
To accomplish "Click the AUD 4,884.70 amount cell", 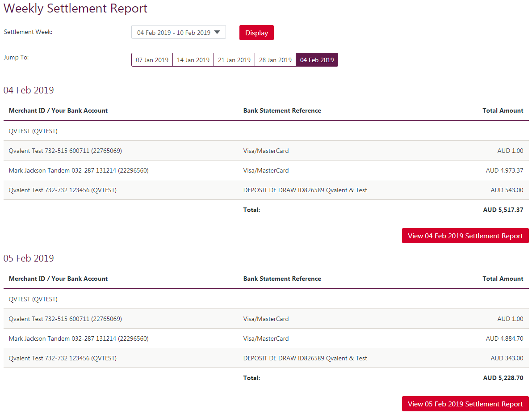I will click(504, 338).
